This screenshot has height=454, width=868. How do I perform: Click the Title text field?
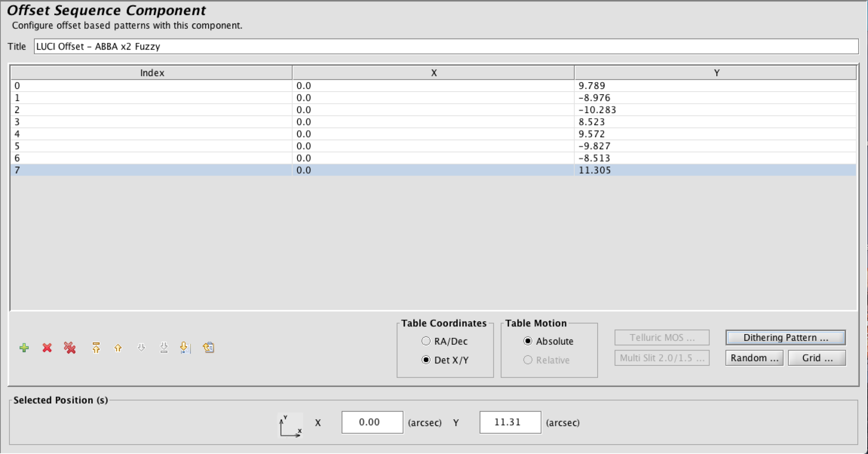[x=446, y=47]
